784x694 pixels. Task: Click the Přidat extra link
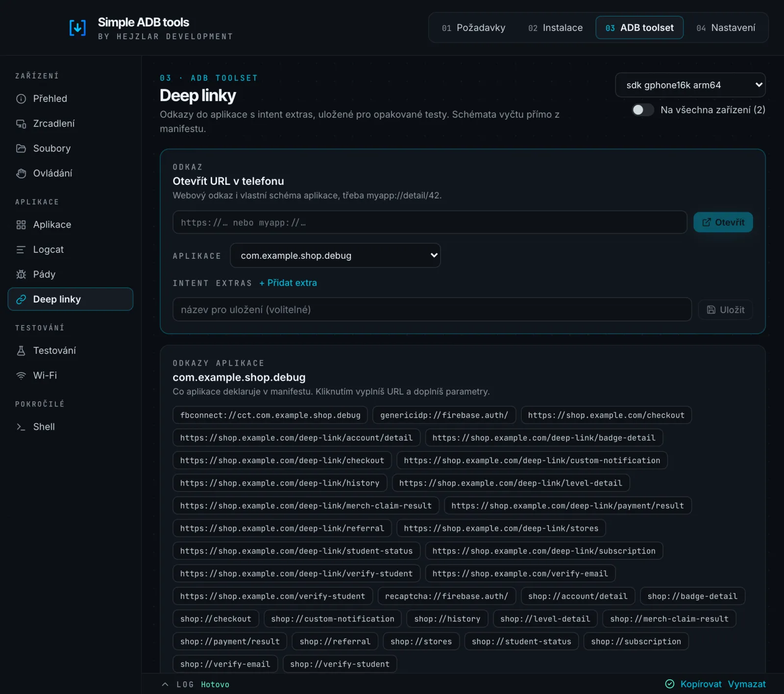click(x=288, y=283)
